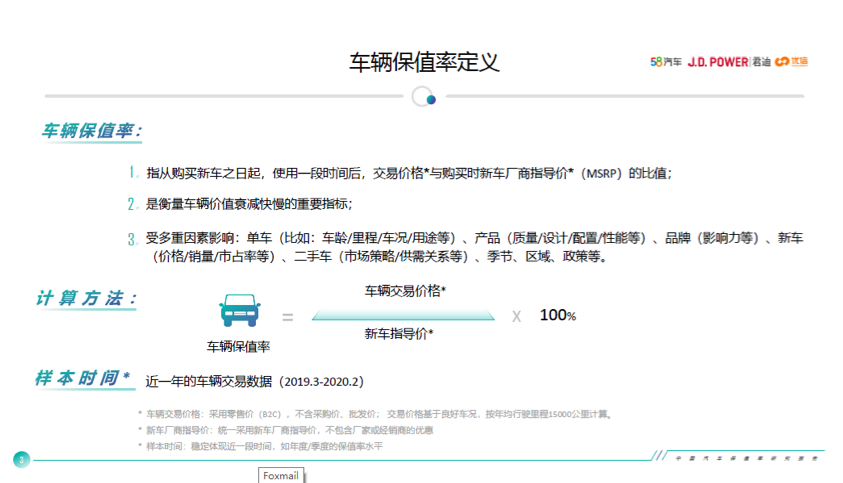Click the J.D. POWER logo
Screen dimensions: 843x483
pyautogui.click(x=718, y=62)
